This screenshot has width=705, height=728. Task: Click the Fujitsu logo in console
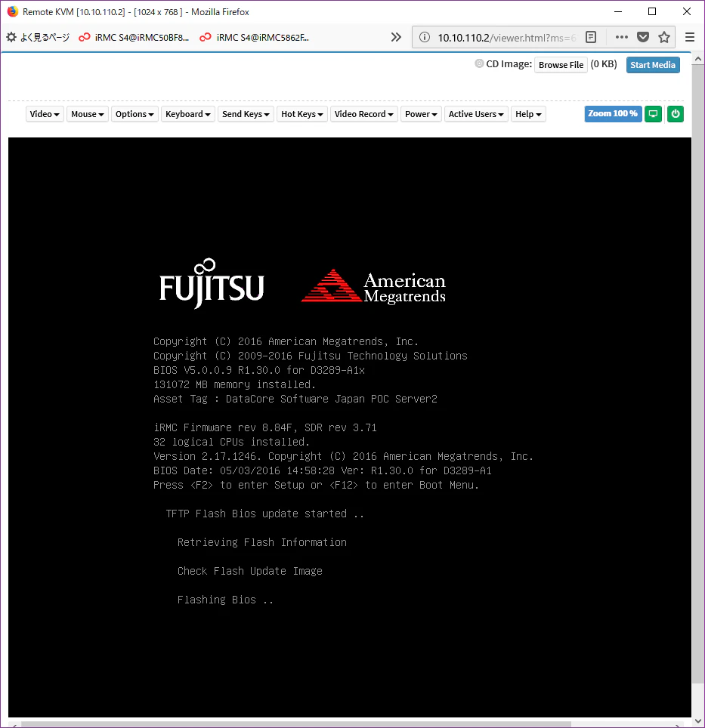(x=212, y=283)
